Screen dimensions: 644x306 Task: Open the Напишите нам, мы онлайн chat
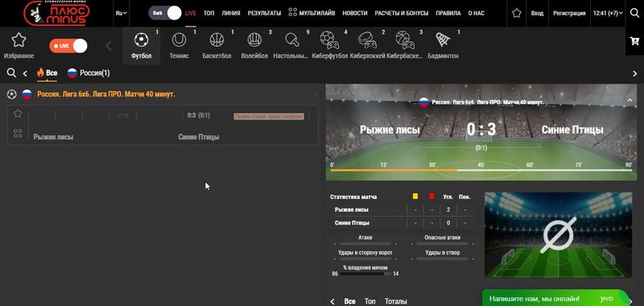click(555, 299)
